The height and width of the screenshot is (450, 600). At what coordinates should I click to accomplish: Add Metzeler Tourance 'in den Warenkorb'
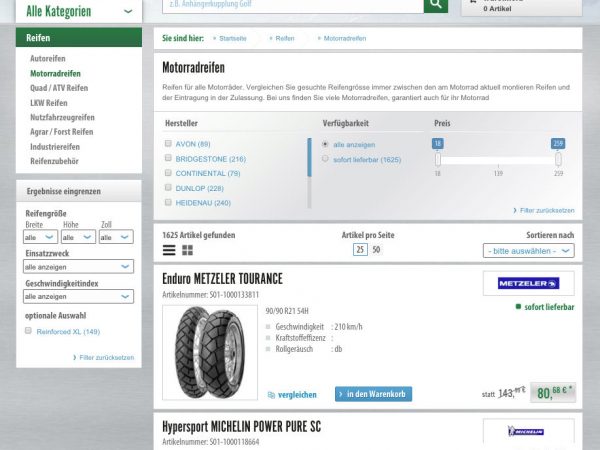click(x=373, y=394)
